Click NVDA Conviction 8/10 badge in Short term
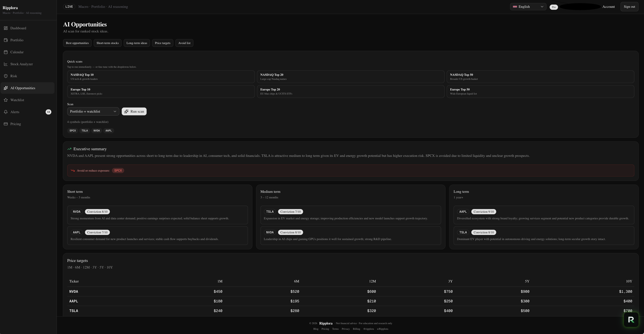The height and width of the screenshot is (334, 644). point(97,212)
